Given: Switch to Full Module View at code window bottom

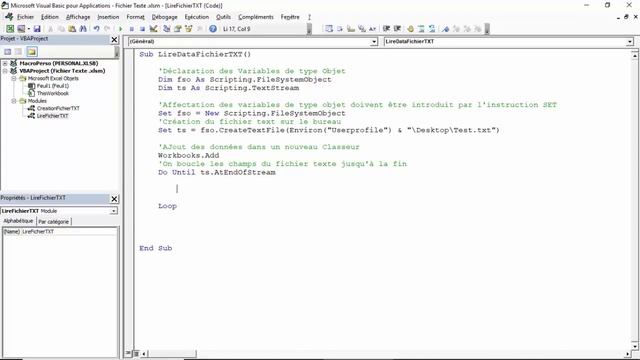Looking at the screenshot, I should [136, 353].
